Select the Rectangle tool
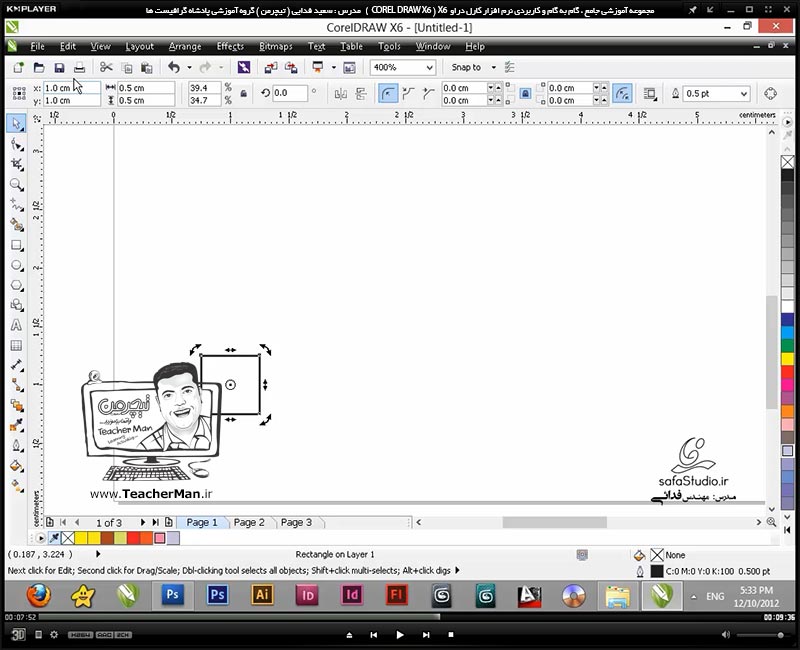Image resolution: width=800 pixels, height=650 pixels. click(x=16, y=245)
